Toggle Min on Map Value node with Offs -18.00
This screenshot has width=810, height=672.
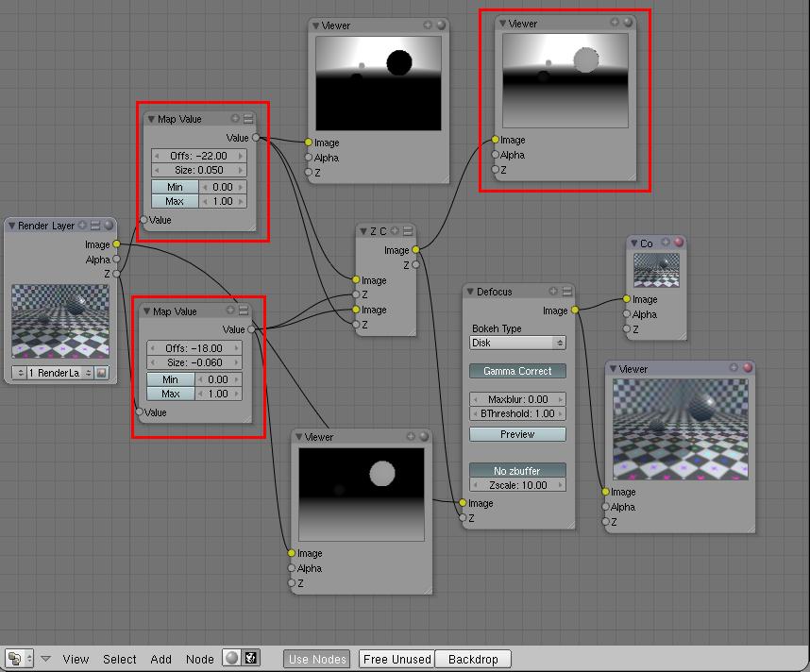(171, 379)
